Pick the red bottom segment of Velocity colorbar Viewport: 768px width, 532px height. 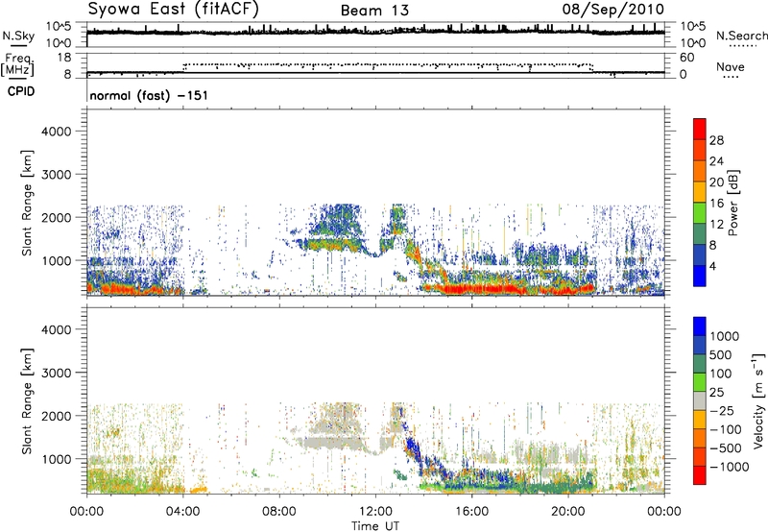pyautogui.click(x=700, y=475)
